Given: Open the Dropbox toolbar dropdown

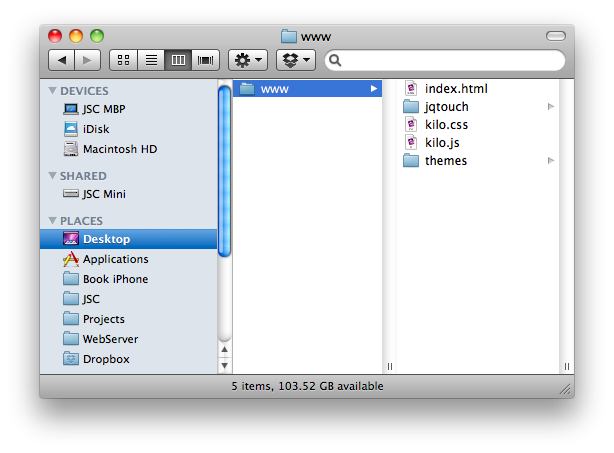Looking at the screenshot, I should tap(295, 60).
